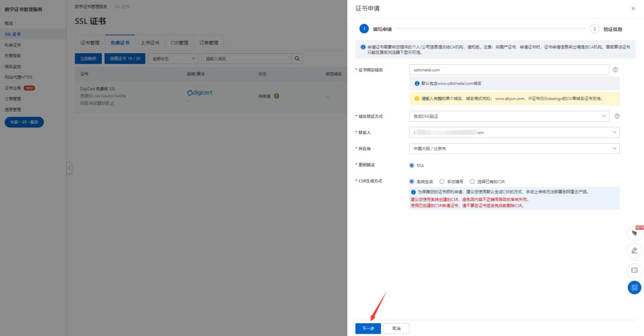Switch to the CSR管理 tab
This screenshot has width=644, height=336.
[179, 42]
